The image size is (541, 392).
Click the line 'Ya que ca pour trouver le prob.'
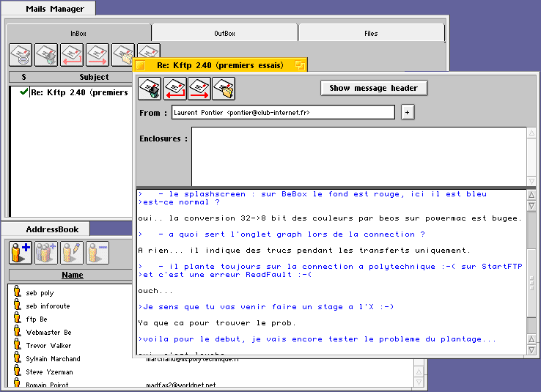[217, 322]
